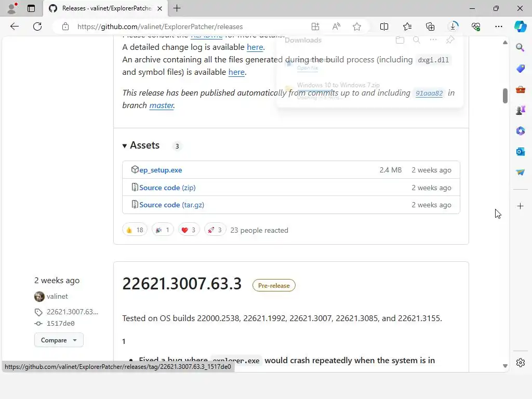
Task: Select the Releases valinet/ExplorerPatcher tab
Action: [x=105, y=8]
